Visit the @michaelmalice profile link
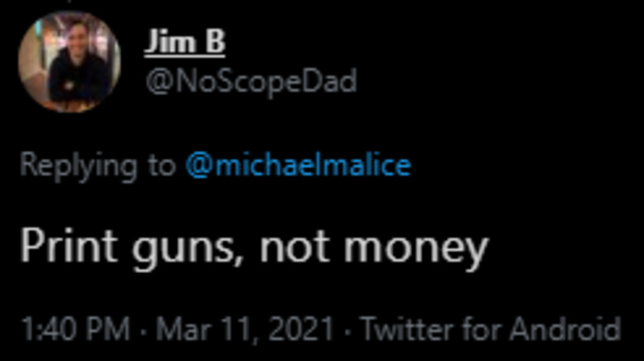644x361 pixels. (x=298, y=165)
